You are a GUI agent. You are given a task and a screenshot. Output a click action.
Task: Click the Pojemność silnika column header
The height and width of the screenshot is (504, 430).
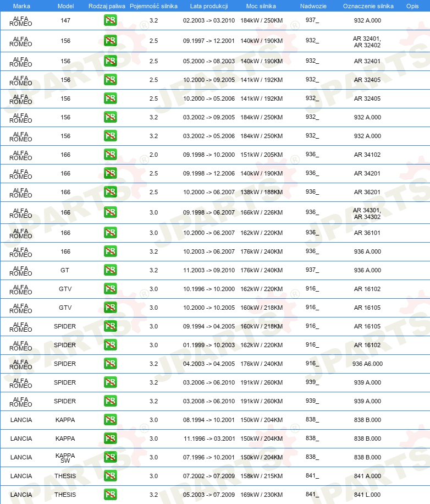point(153,6)
